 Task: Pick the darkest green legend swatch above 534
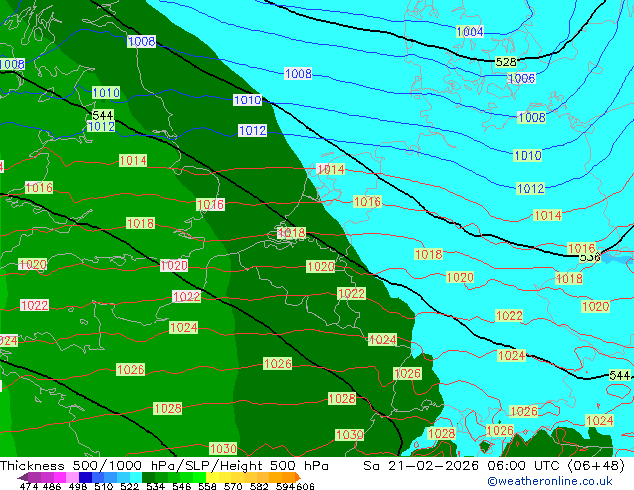pos(149,477)
